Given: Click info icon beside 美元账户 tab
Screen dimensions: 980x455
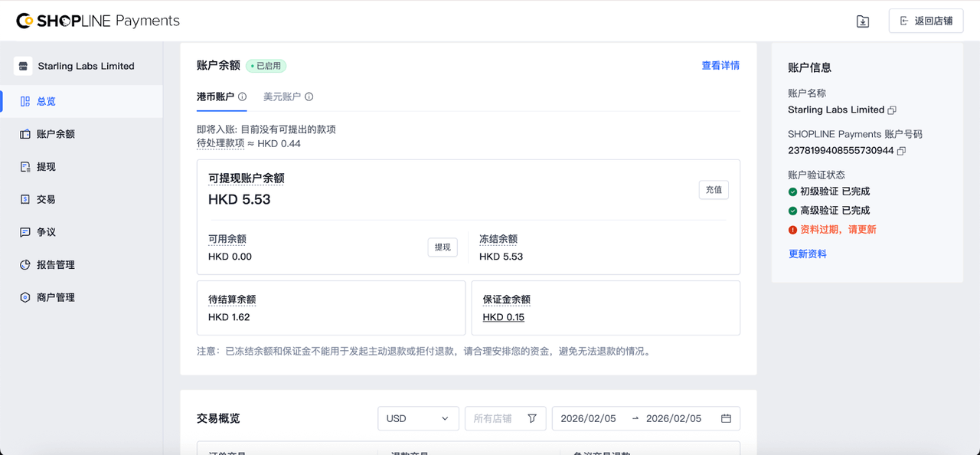Looking at the screenshot, I should click(x=309, y=97).
